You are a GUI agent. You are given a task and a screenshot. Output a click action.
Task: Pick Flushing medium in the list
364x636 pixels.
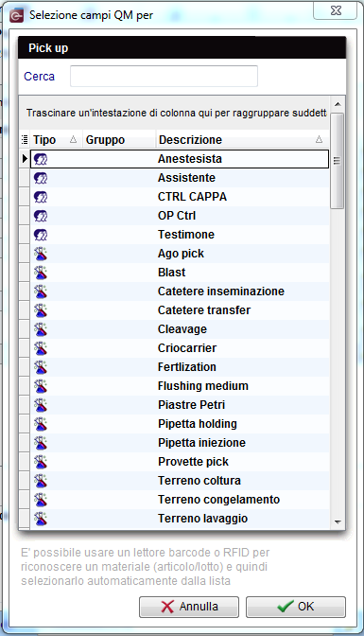(179, 386)
